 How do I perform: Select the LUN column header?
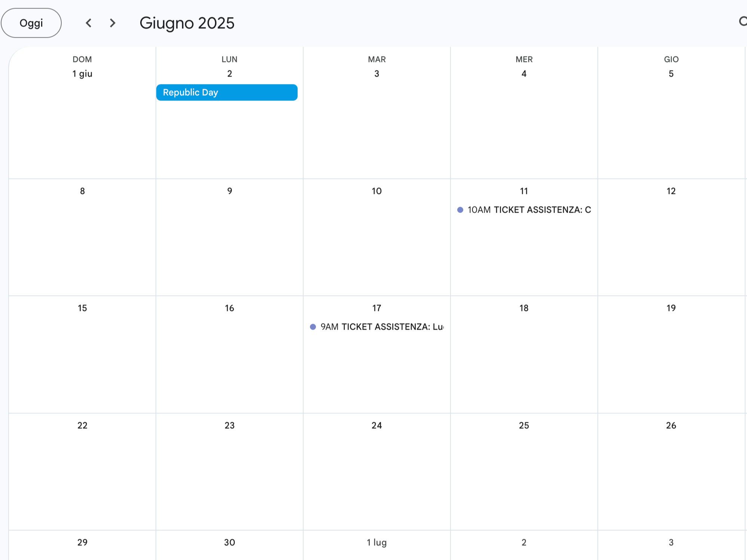coord(229,59)
